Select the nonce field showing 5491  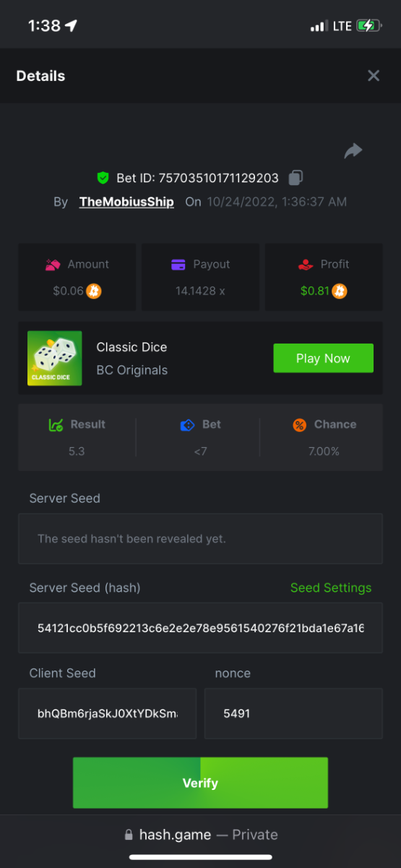coord(293,713)
